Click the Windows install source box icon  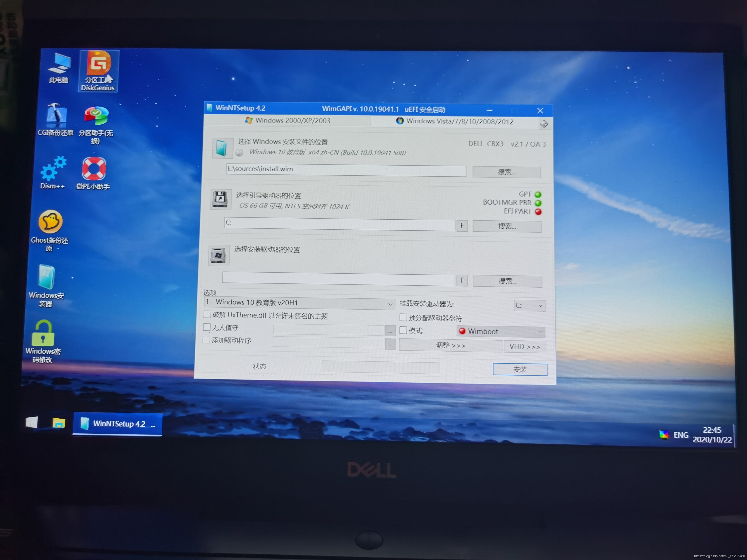(222, 148)
